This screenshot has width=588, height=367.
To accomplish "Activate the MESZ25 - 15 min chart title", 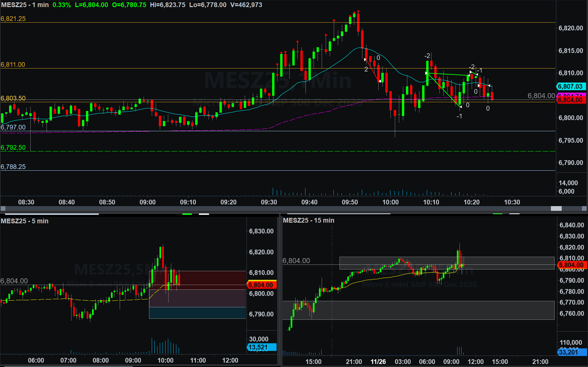I will click(308, 220).
